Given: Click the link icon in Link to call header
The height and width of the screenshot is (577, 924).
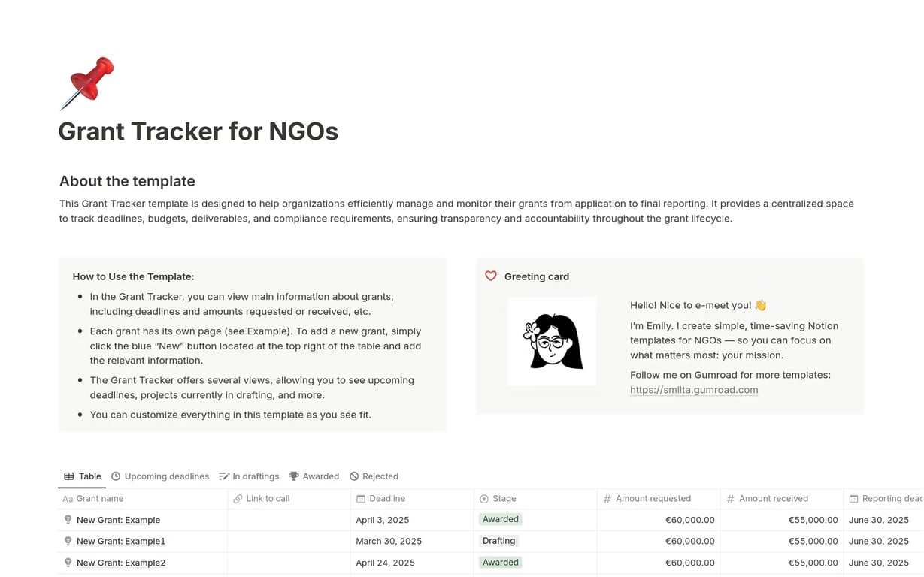Looking at the screenshot, I should click(238, 499).
